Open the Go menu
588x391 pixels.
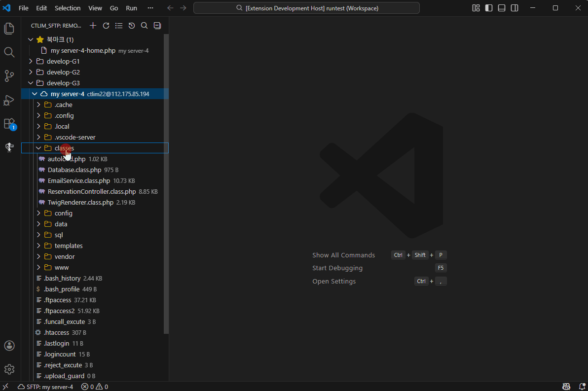pos(114,8)
